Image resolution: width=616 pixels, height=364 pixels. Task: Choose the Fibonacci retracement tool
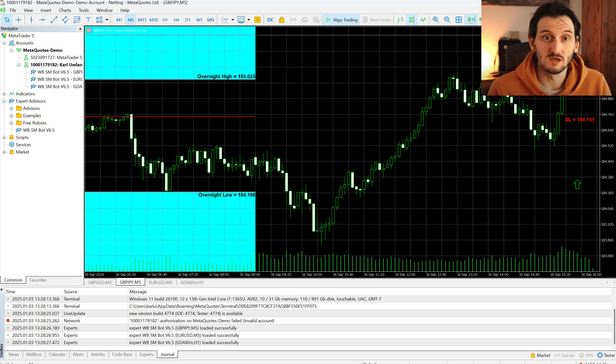(77, 20)
